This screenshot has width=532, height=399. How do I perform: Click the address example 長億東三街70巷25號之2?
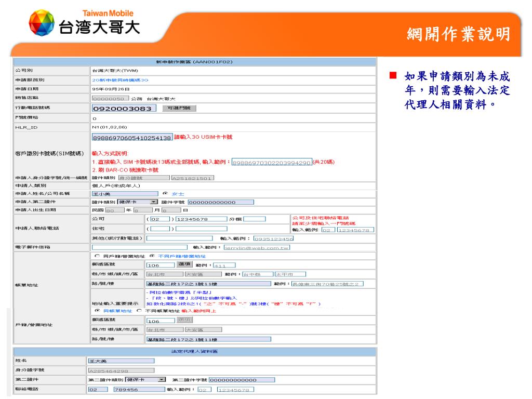tap(327, 284)
